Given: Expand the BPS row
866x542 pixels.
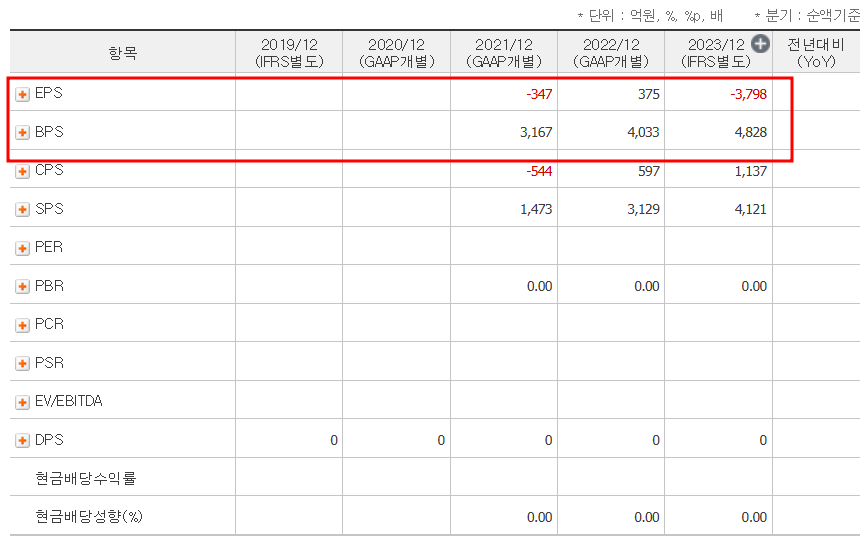Looking at the screenshot, I should coord(22,133).
